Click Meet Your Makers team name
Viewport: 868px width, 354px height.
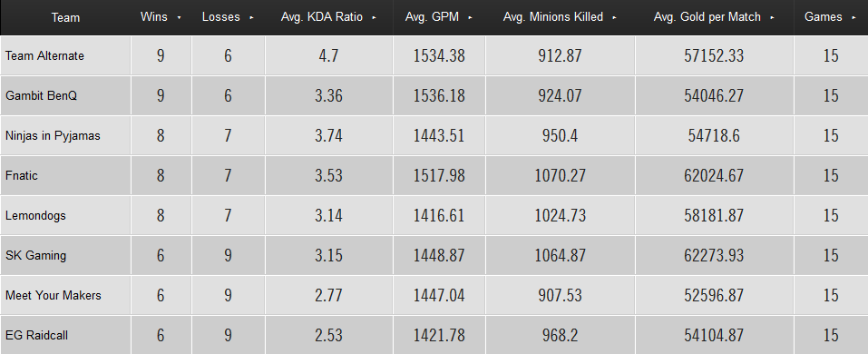pos(54,295)
